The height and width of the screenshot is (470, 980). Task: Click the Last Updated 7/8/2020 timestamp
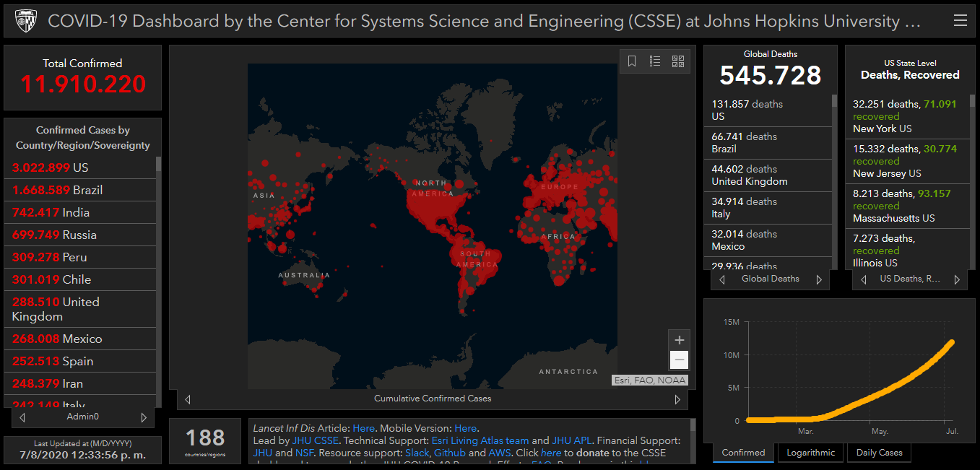83,455
